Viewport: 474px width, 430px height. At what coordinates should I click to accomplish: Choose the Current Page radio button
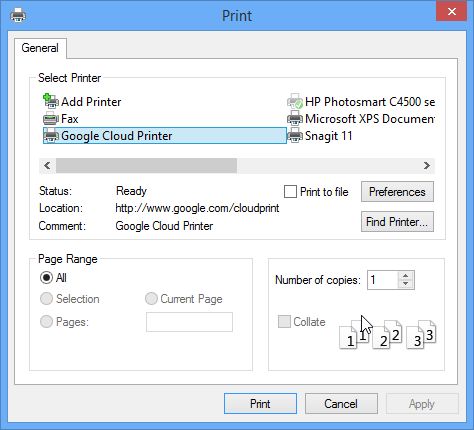(x=151, y=299)
